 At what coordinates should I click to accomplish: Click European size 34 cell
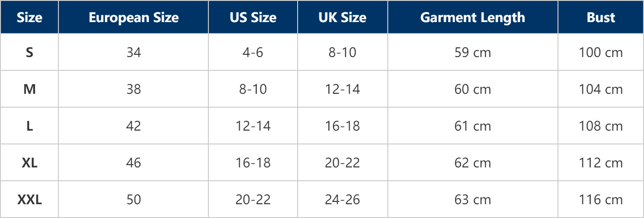(133, 52)
